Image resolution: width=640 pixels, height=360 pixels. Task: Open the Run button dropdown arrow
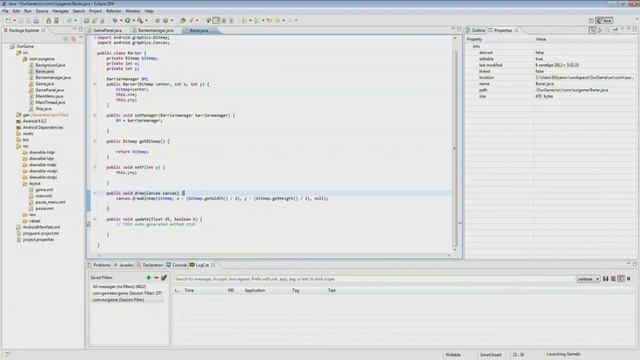click(133, 20)
